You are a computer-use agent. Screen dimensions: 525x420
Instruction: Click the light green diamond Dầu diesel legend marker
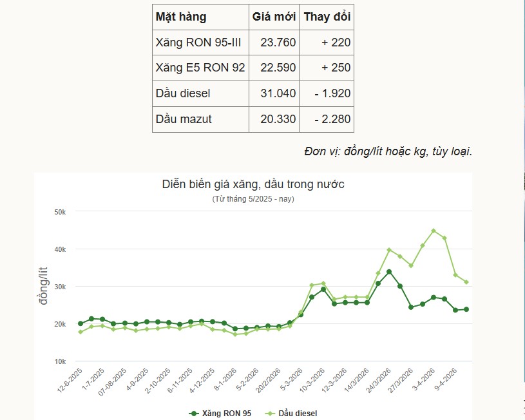pos(270,414)
